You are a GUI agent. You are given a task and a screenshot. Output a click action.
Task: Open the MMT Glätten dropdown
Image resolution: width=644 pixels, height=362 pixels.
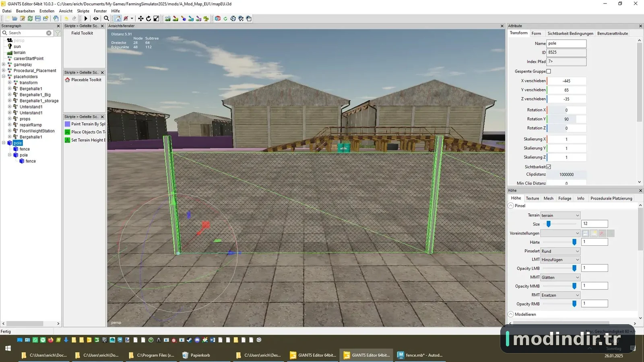pos(560,278)
